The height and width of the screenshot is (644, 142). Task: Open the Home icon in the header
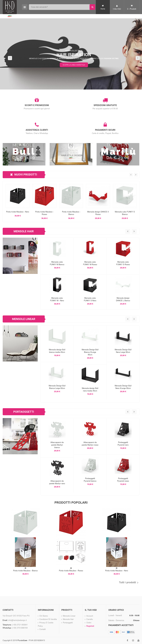pos(103,7)
